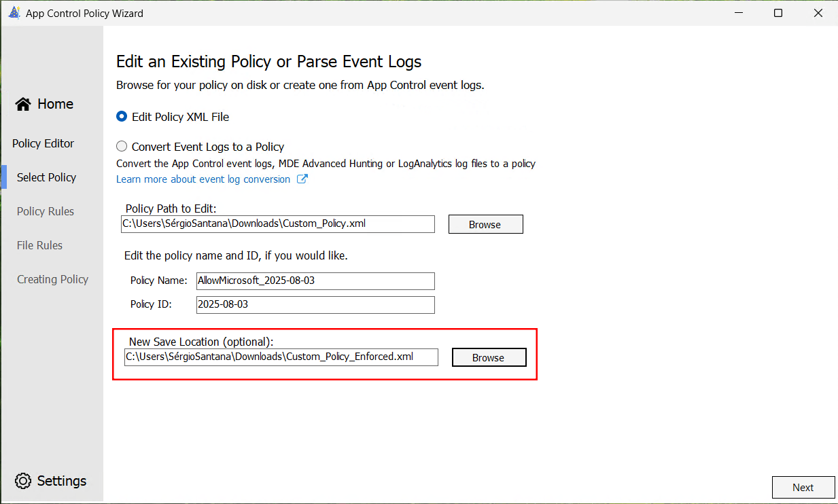Screen dimensions: 838x504
Task: Open the Creating Policy step
Action: 52,279
